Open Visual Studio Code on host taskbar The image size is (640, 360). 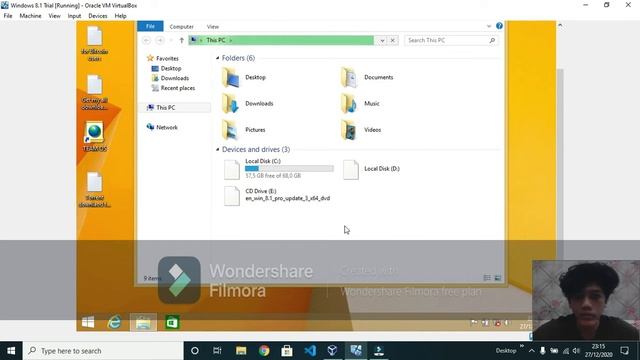310,351
